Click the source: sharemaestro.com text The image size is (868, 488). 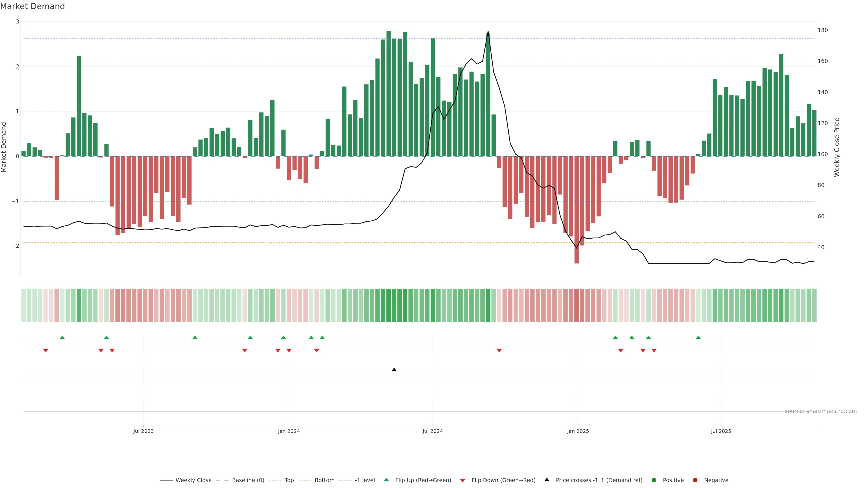(821, 411)
